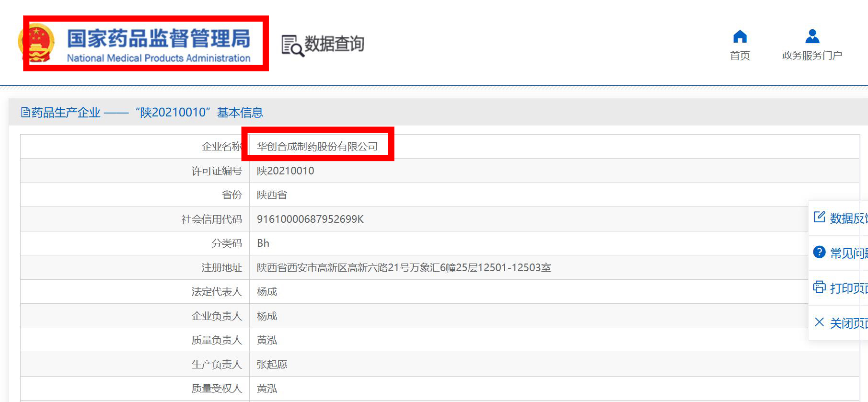This screenshot has height=402, width=868.
Task: Click the X icon to close page
Action: [820, 322]
